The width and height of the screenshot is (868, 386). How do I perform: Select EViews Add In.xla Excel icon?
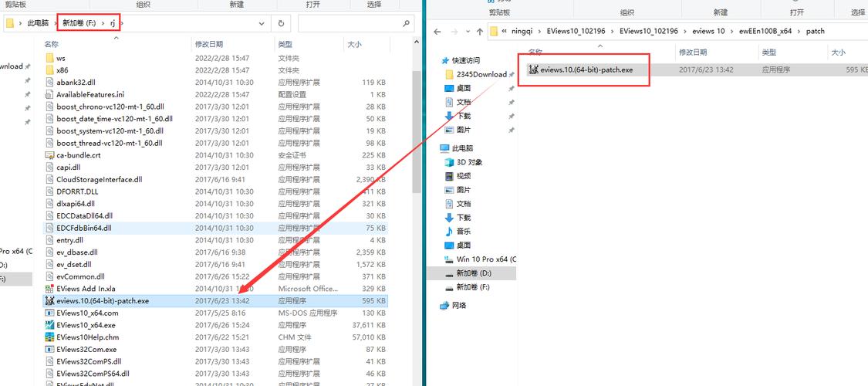pos(49,289)
